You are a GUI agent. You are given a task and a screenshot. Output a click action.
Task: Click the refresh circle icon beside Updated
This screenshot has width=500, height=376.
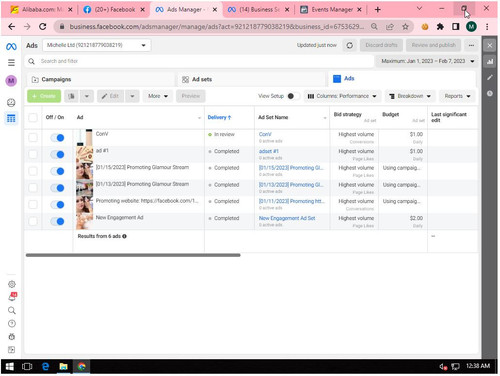point(350,45)
